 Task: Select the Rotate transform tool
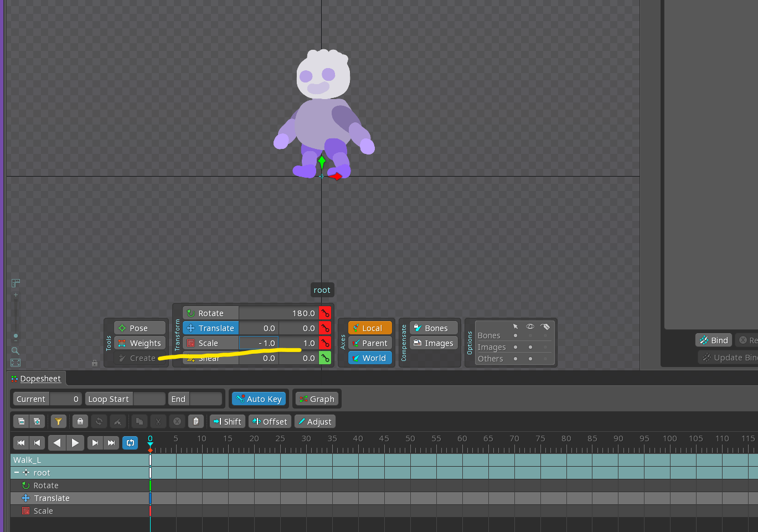click(x=211, y=313)
